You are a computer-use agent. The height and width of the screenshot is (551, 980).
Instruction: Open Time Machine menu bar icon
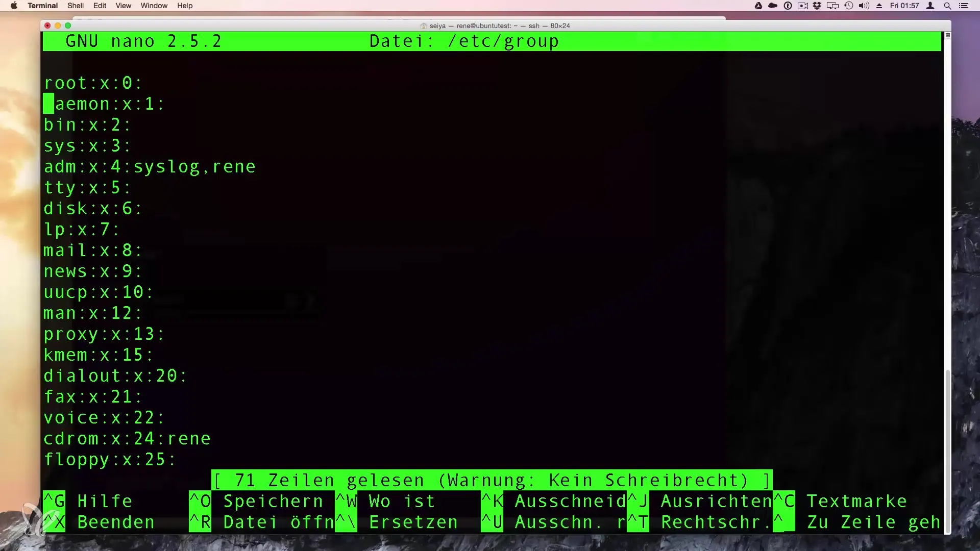tap(848, 6)
